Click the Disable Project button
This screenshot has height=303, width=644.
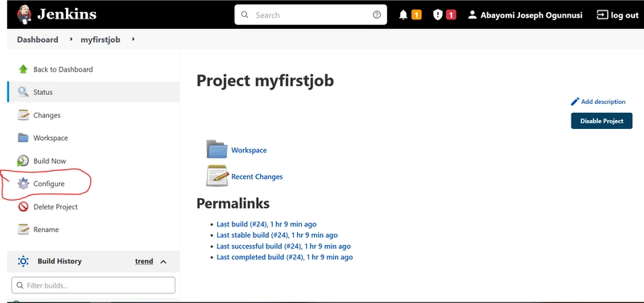[601, 121]
